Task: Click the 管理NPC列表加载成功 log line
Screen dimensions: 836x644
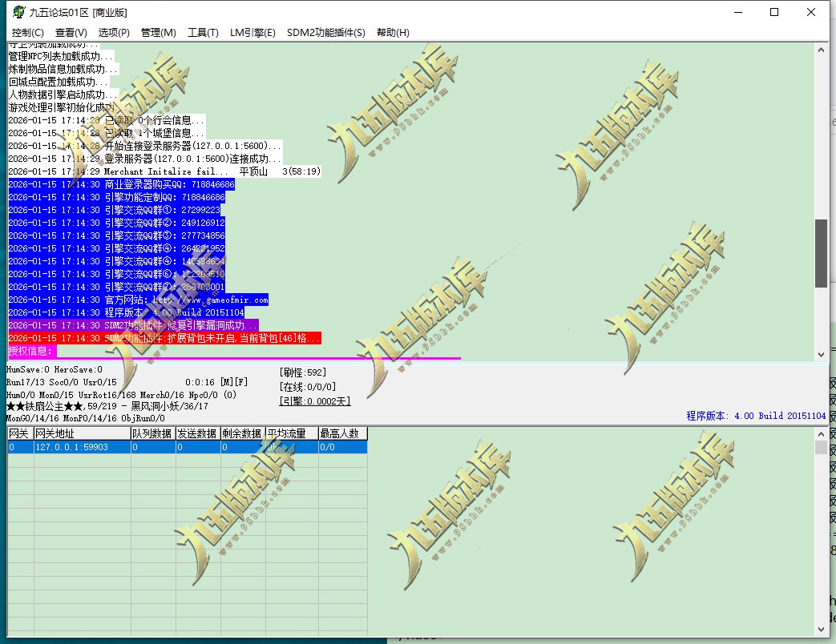Action: pos(61,56)
